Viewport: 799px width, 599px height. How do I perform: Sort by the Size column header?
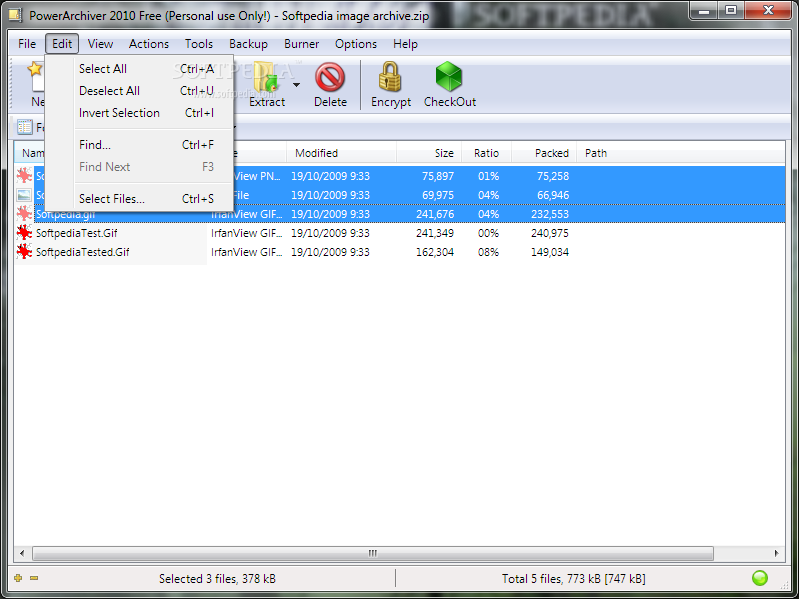pyautogui.click(x=429, y=153)
